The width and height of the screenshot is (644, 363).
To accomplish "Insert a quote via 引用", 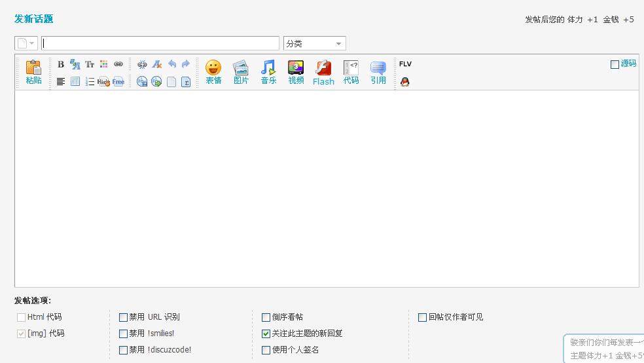I will tap(378, 72).
